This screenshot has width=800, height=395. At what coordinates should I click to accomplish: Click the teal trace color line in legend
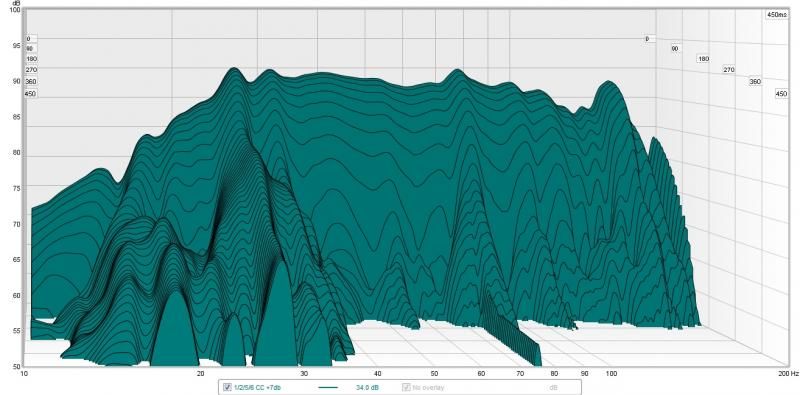[x=328, y=388]
